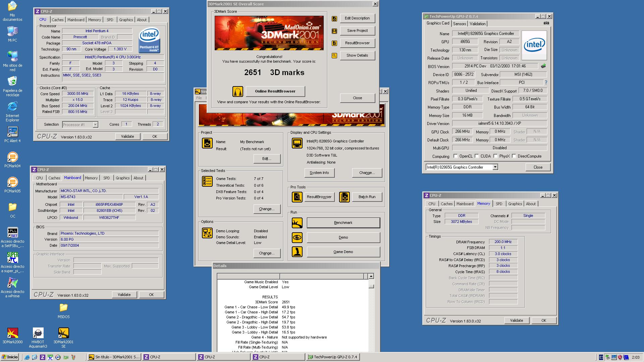Click the System Info button

click(319, 173)
